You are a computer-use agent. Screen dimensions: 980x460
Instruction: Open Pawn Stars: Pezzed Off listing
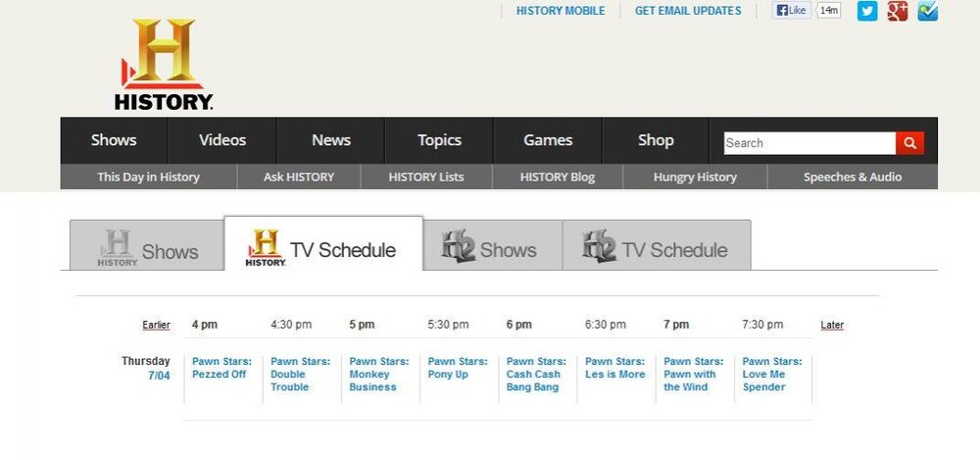[x=221, y=368]
